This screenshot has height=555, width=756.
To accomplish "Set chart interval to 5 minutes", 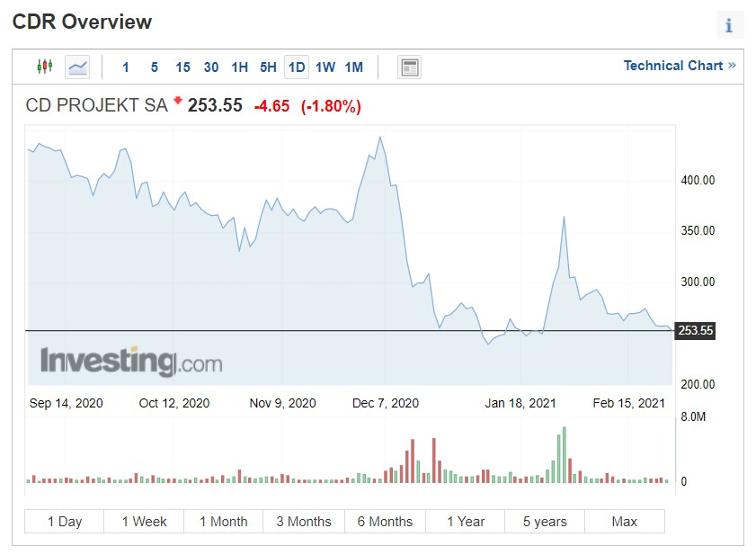I will pos(155,67).
